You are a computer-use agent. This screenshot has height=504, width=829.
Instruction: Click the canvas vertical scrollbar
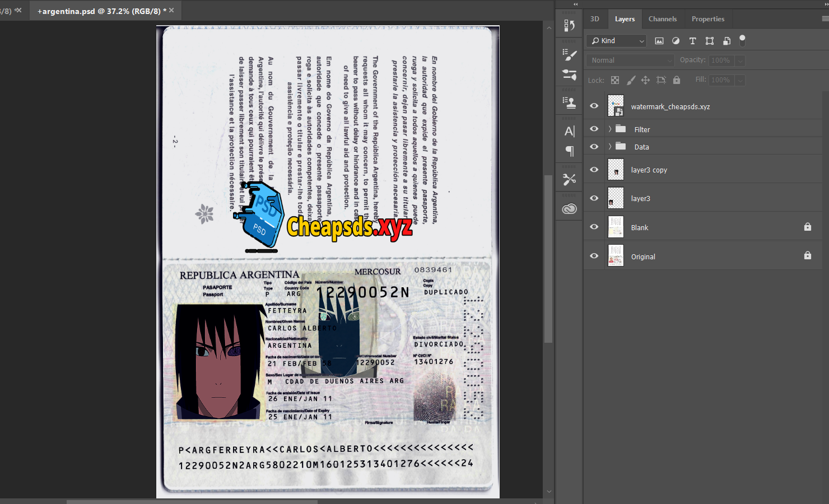click(548, 258)
